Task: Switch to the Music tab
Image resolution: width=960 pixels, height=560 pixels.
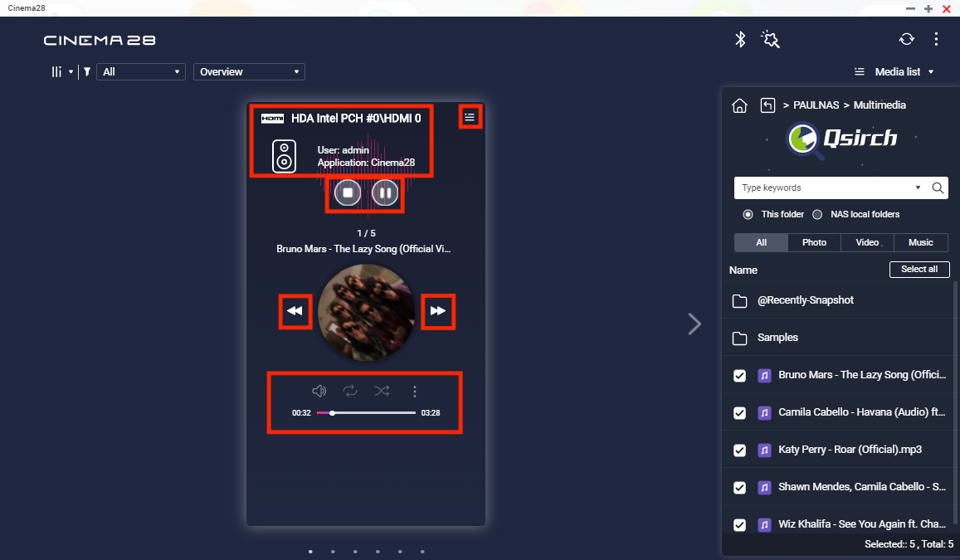Action: [x=920, y=242]
